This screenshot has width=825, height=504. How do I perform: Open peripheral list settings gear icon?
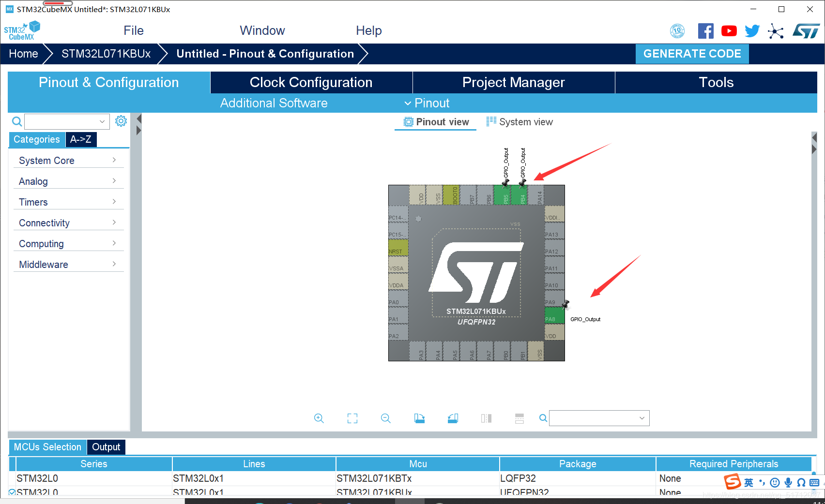[121, 121]
